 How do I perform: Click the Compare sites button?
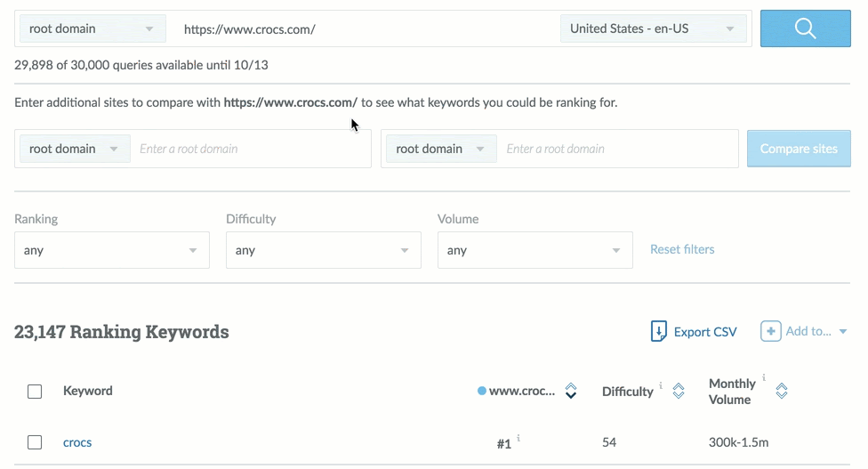[799, 149]
